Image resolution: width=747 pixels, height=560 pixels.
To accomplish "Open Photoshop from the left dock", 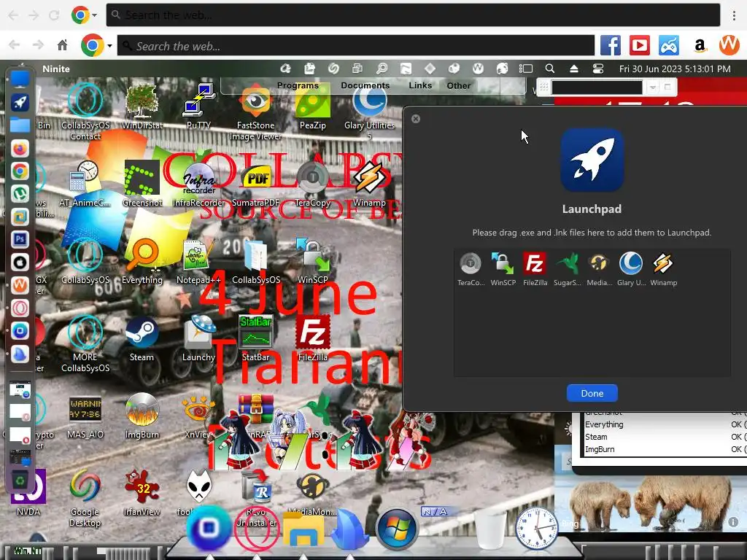I will tap(20, 239).
